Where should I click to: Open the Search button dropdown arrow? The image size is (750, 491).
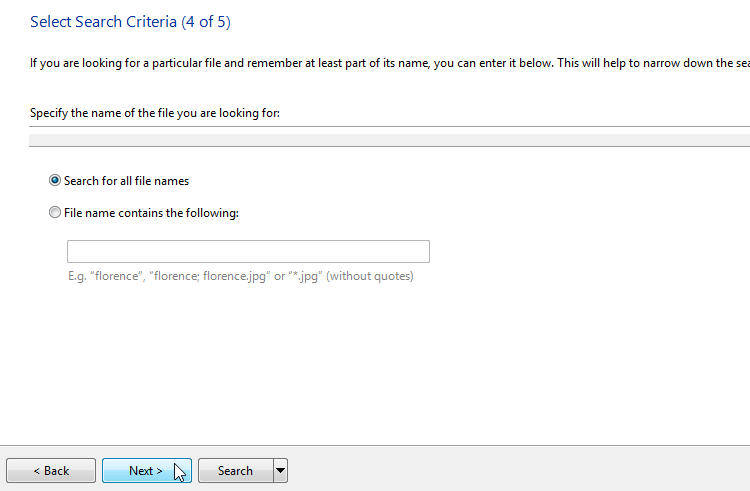pyautogui.click(x=281, y=470)
